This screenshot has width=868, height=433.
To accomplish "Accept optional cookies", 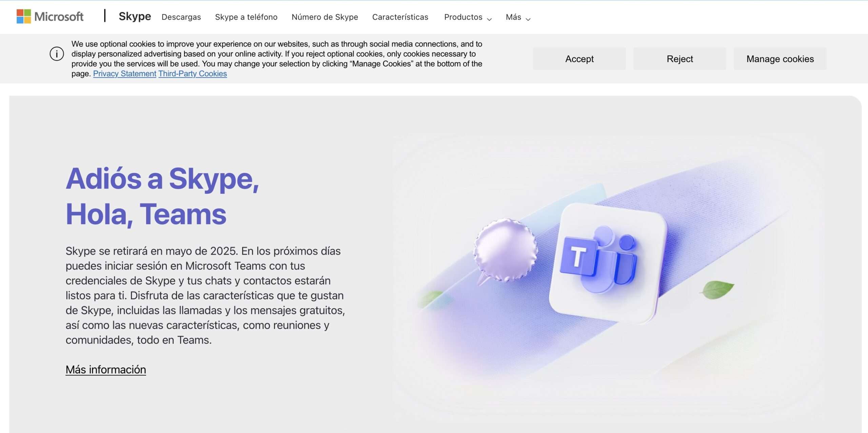I will [579, 59].
